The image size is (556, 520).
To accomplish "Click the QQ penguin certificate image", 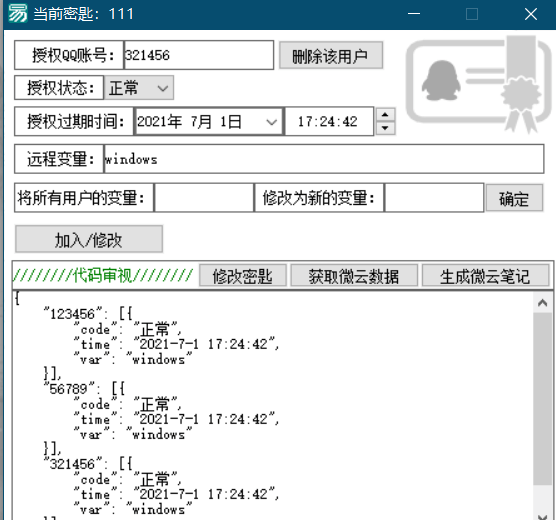I will (x=479, y=84).
